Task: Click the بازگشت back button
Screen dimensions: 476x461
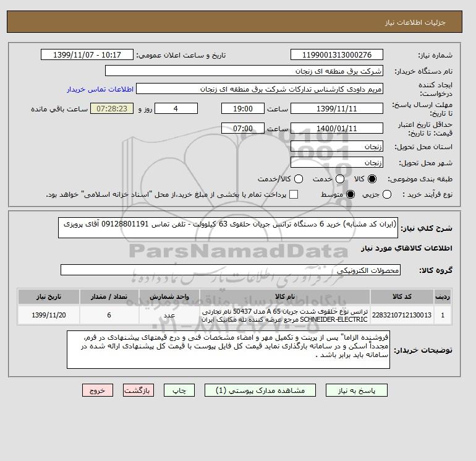Action: click(138, 390)
